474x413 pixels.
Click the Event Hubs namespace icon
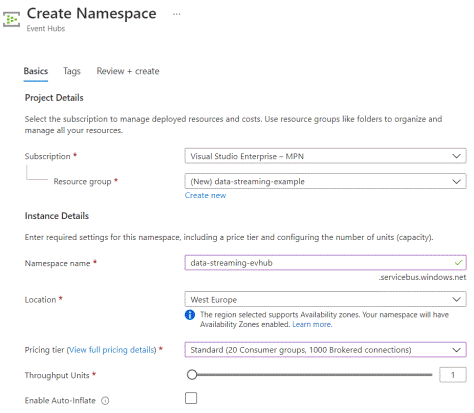pos(12,19)
